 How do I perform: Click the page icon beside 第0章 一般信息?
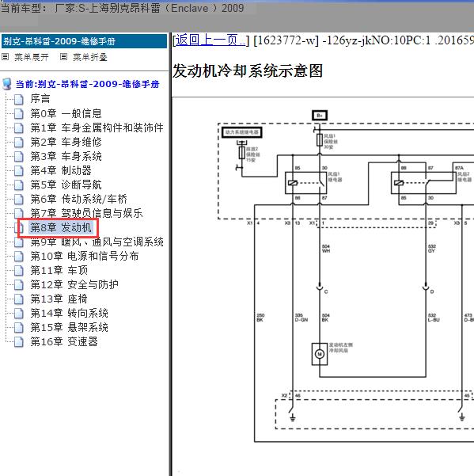[x=19, y=113]
